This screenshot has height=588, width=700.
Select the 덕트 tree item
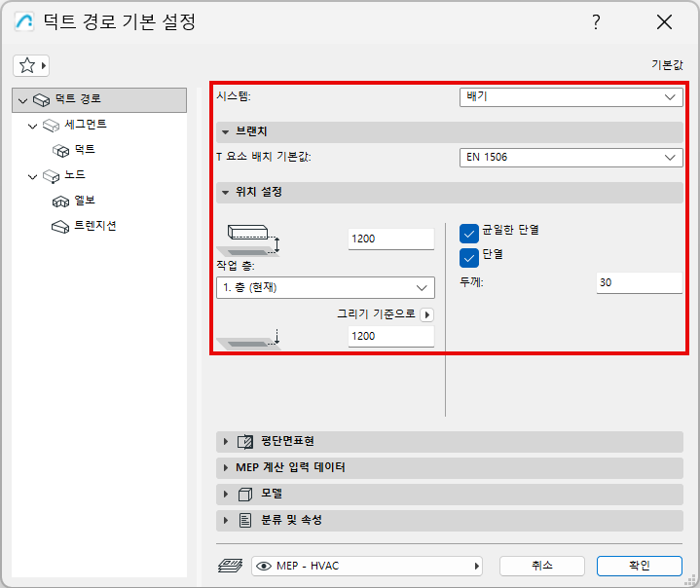(85, 150)
